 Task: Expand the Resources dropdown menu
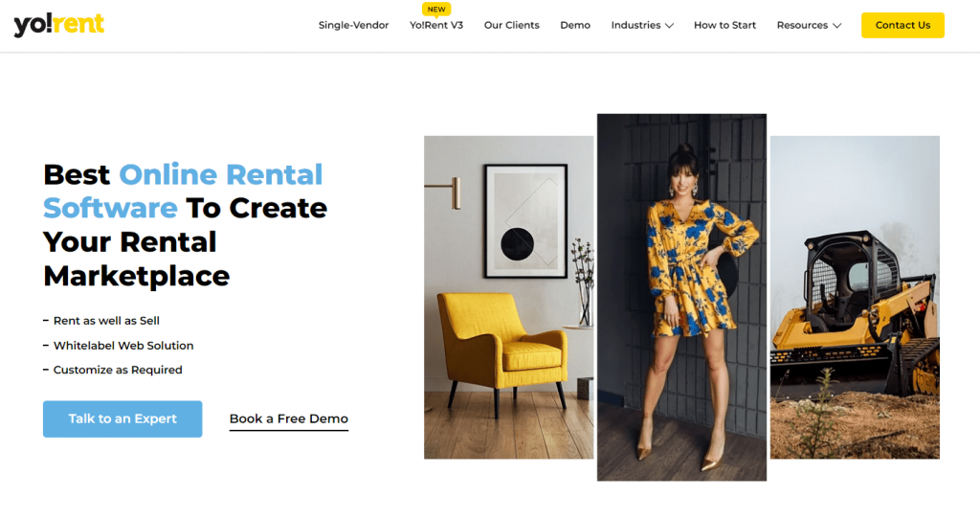point(809,25)
